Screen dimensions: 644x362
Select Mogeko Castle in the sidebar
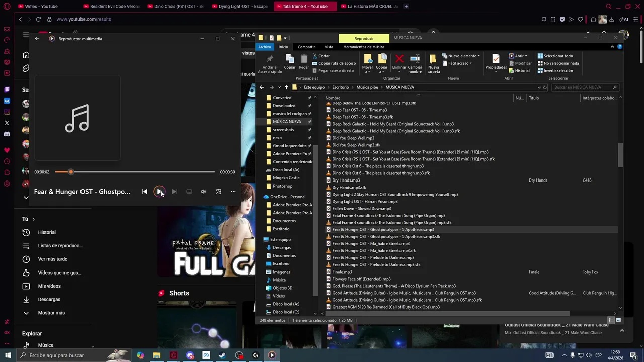coord(286,178)
